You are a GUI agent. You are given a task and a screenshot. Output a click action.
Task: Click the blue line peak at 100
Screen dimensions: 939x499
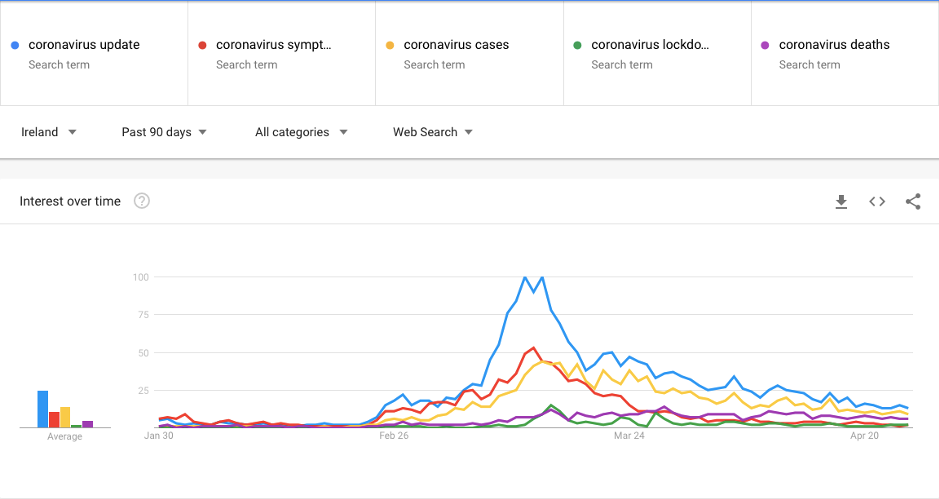coord(525,277)
